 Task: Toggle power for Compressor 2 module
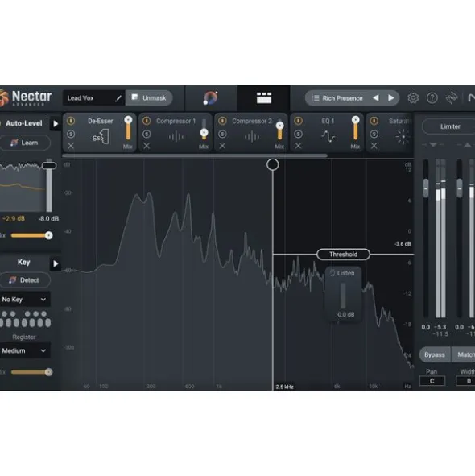coord(222,121)
